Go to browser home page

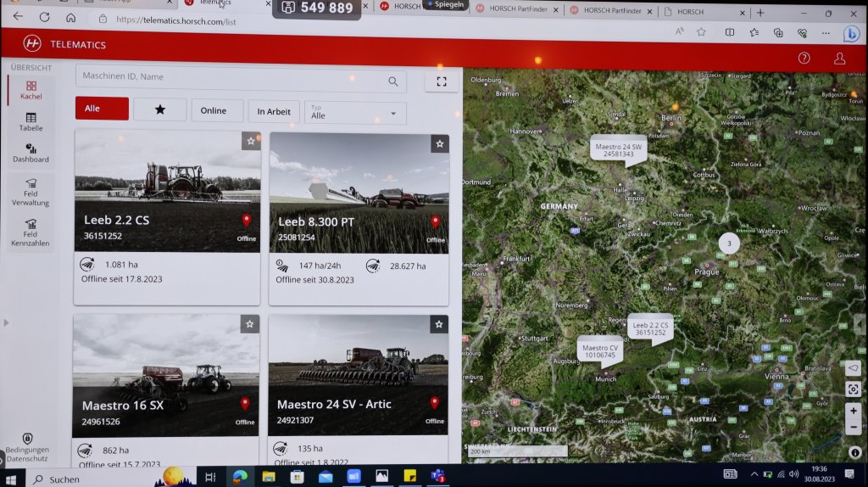click(x=70, y=18)
